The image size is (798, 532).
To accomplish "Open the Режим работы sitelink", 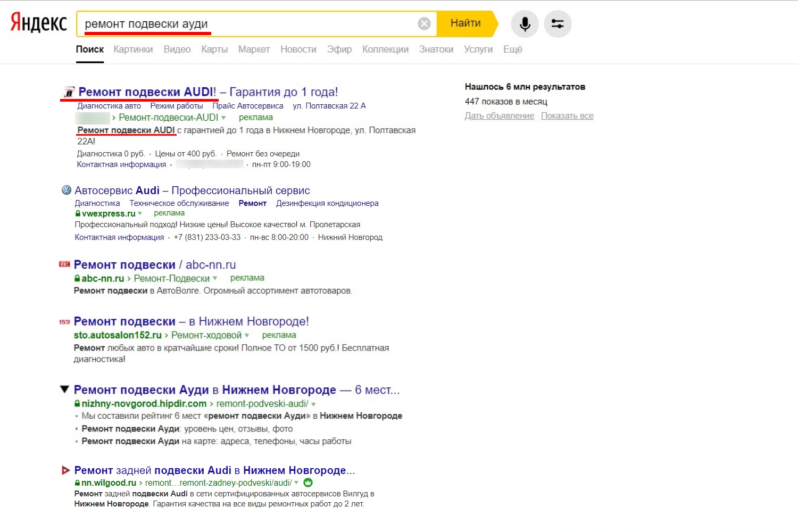I will [x=177, y=106].
